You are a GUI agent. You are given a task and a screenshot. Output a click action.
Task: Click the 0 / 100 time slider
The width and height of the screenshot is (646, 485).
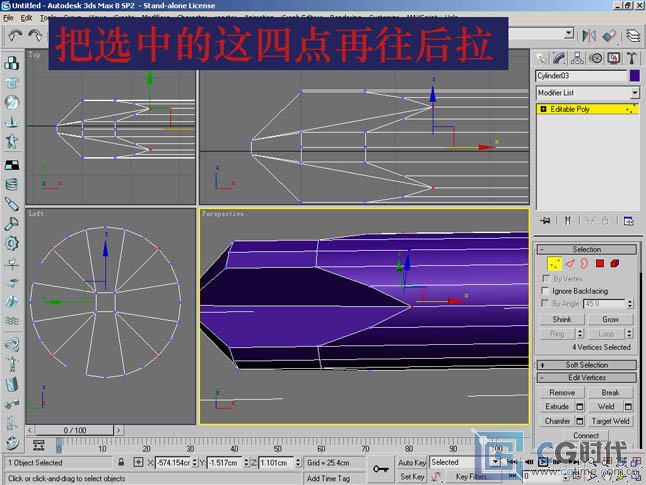(75, 430)
